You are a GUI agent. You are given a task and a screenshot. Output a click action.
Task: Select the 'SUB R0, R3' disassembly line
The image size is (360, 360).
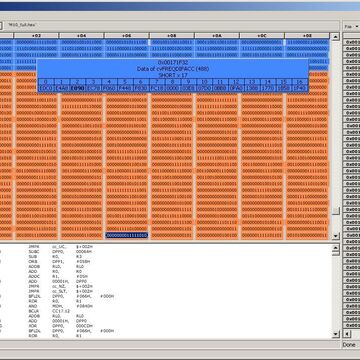tap(55, 256)
